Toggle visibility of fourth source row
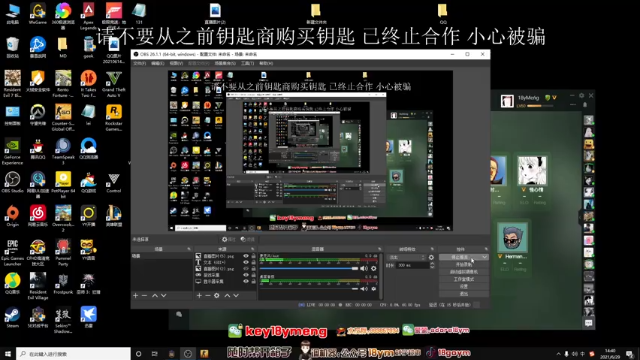 pos(246,275)
